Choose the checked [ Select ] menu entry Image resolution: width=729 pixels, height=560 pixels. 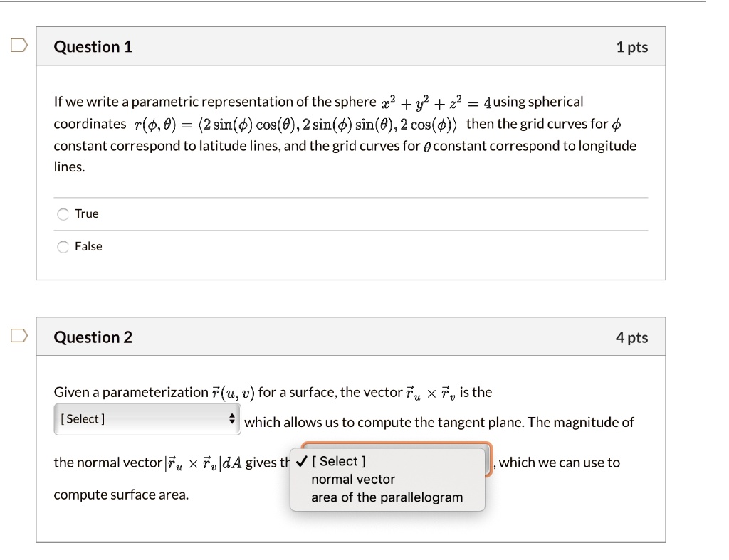coord(343,461)
